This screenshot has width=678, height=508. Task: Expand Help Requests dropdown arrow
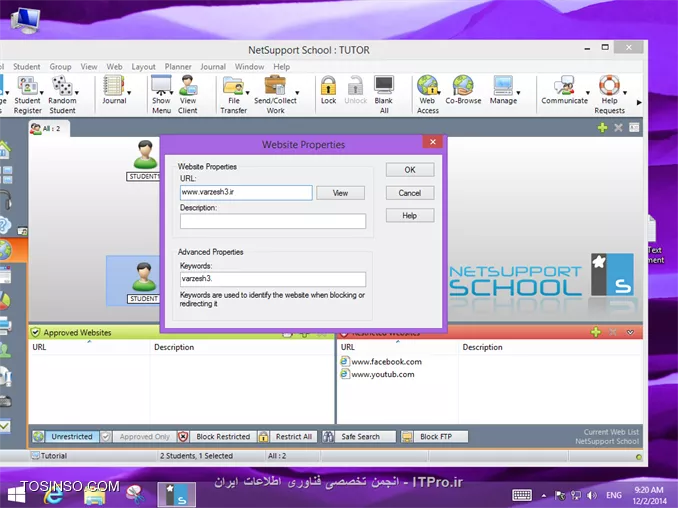625,93
